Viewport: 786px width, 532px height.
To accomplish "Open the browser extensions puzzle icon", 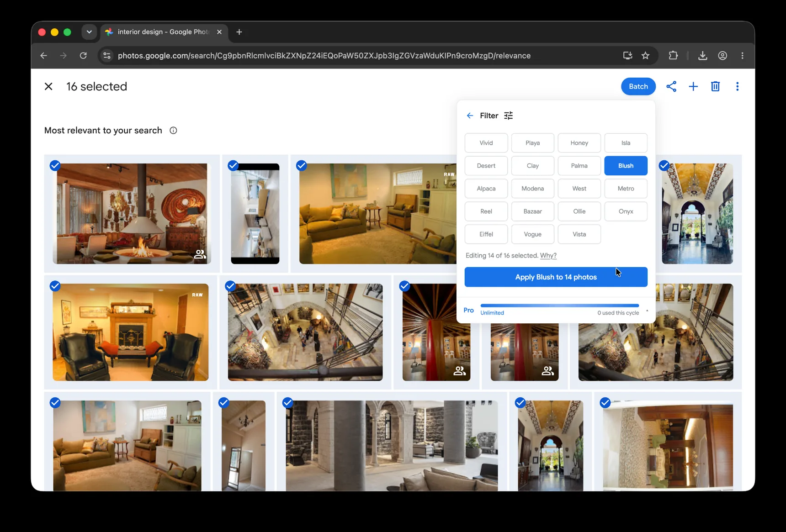I will (x=673, y=56).
